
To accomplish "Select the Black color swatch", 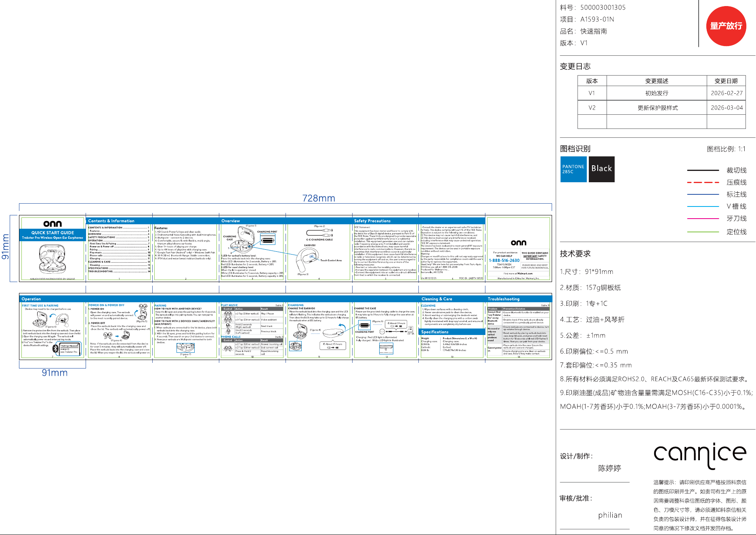I will click(602, 169).
